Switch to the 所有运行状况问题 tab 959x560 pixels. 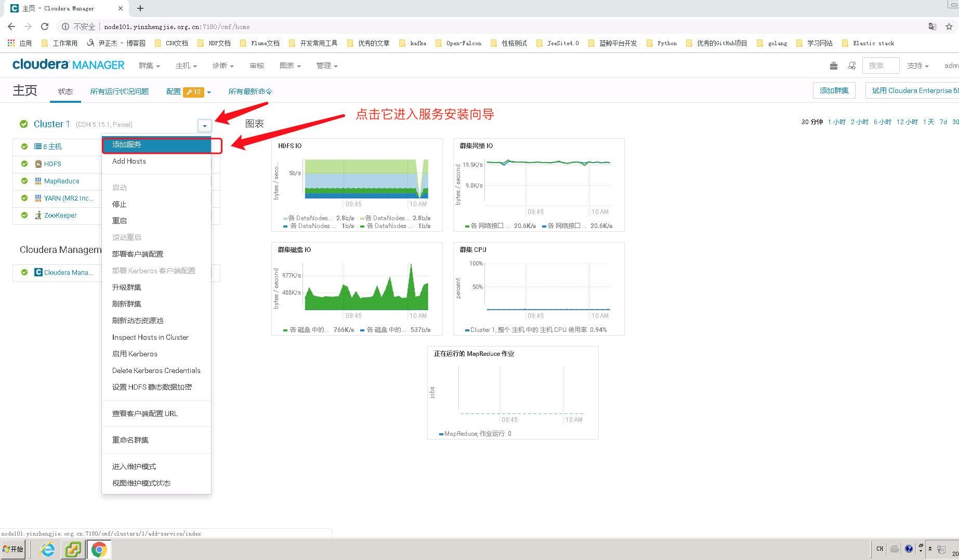coord(119,91)
